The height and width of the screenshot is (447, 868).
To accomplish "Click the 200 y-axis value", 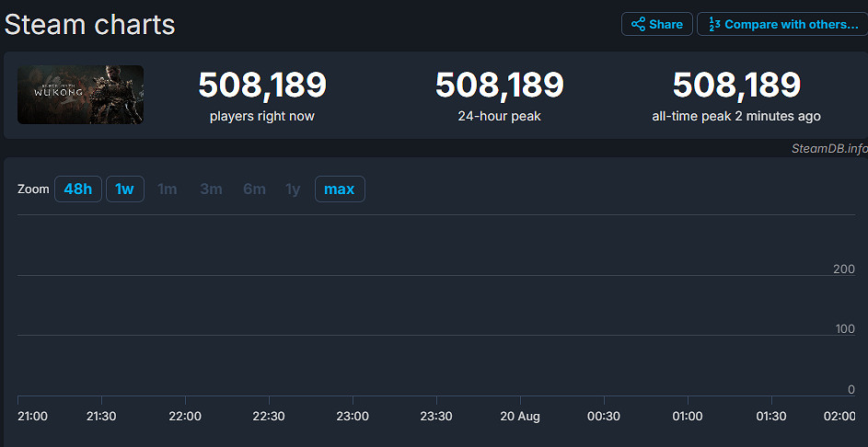I will pyautogui.click(x=844, y=269).
